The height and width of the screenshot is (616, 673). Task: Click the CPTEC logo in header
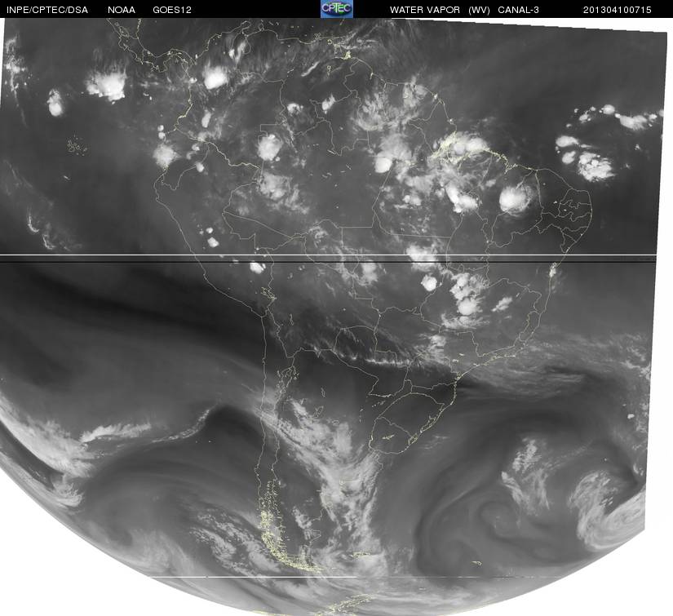point(337,9)
